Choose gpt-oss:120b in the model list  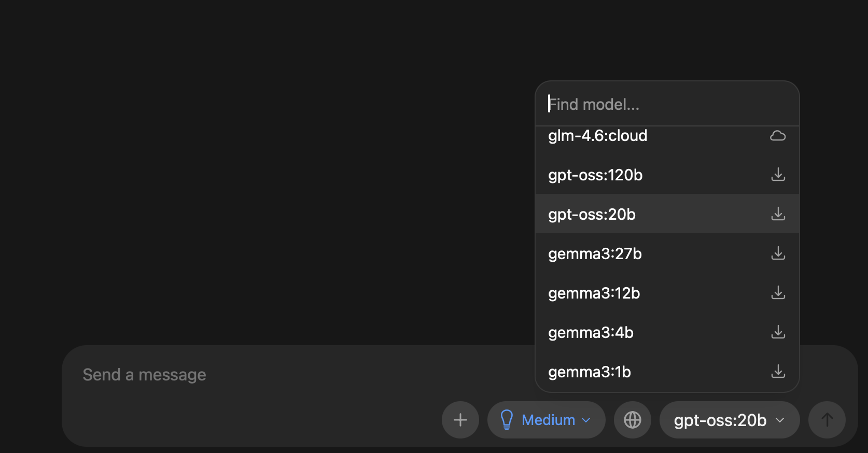point(595,175)
